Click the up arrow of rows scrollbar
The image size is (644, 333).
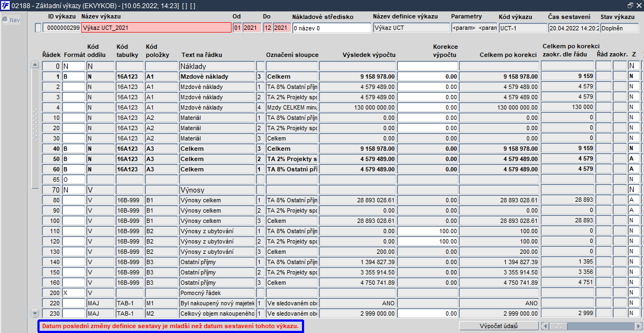pos(35,66)
